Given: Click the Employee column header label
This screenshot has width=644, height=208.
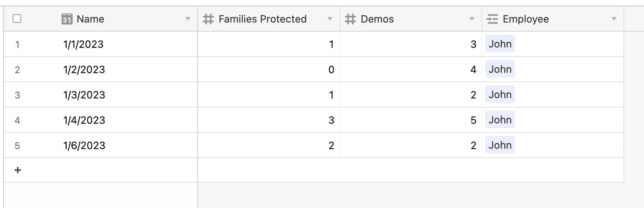Looking at the screenshot, I should tap(526, 19).
